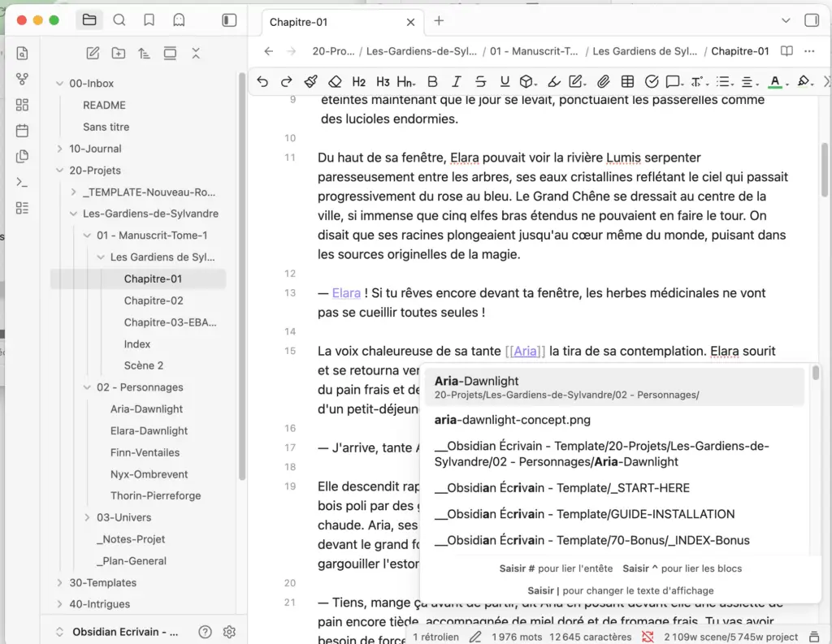Open the Hn heading level dropdown
Viewport: 832px width, 644px height.
coord(406,81)
